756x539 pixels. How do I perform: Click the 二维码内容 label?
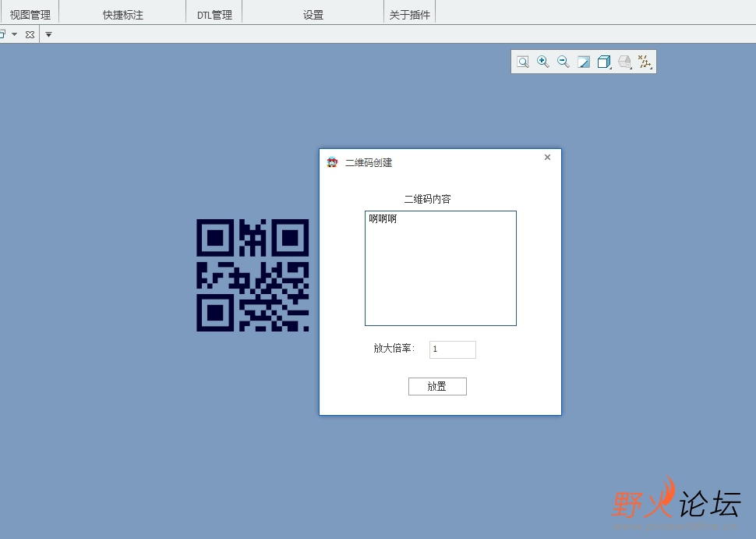[x=427, y=199]
